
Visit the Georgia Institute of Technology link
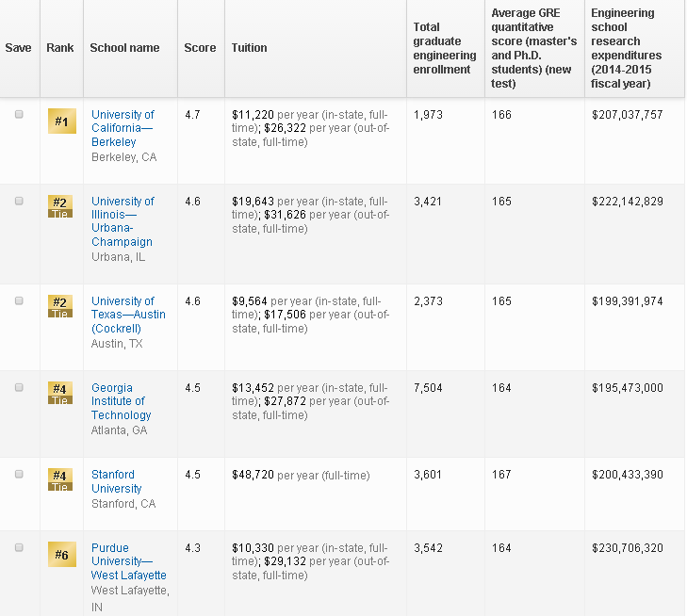121,401
